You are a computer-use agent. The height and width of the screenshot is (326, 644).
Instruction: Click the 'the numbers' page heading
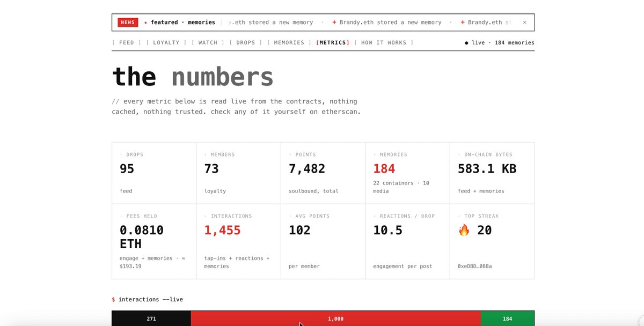pos(193,77)
